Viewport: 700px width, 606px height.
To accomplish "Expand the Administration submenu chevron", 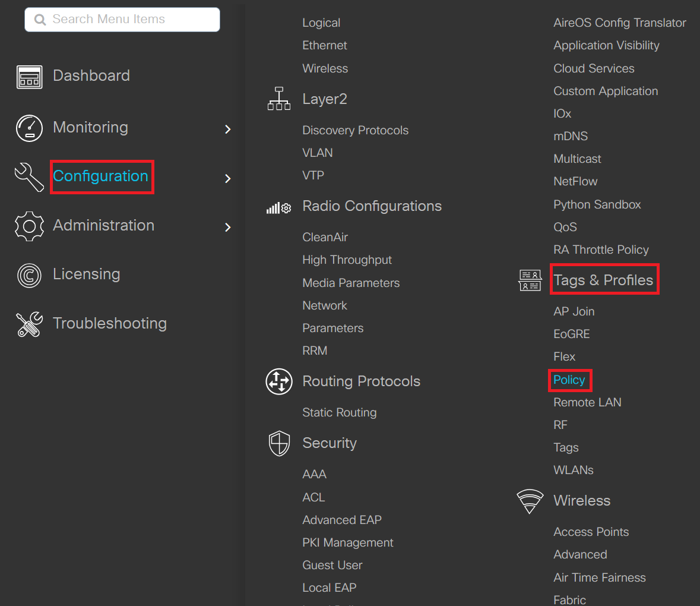I will [228, 227].
